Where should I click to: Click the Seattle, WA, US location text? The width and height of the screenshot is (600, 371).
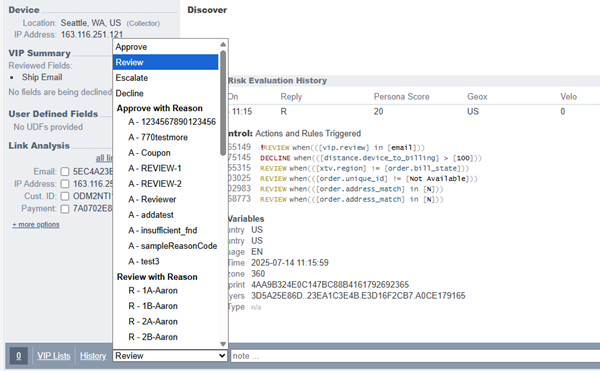[91, 23]
